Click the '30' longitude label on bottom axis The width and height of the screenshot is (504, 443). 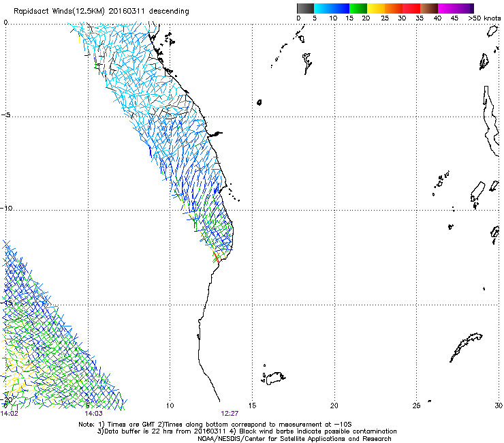point(499,406)
